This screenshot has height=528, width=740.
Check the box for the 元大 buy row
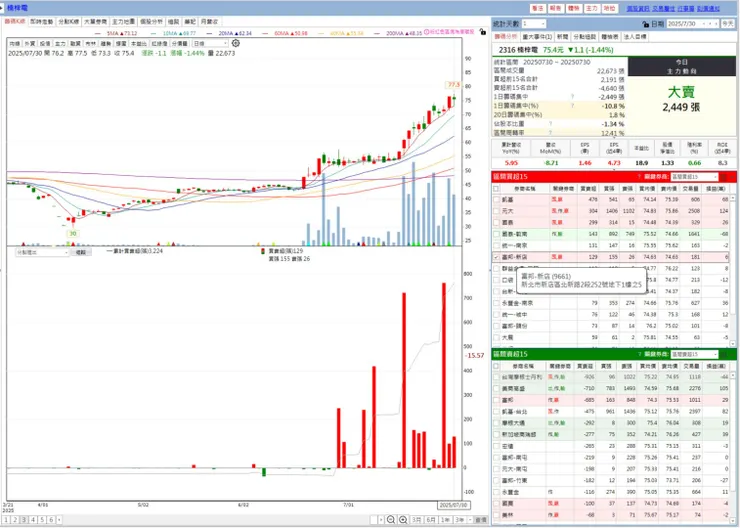click(496, 211)
